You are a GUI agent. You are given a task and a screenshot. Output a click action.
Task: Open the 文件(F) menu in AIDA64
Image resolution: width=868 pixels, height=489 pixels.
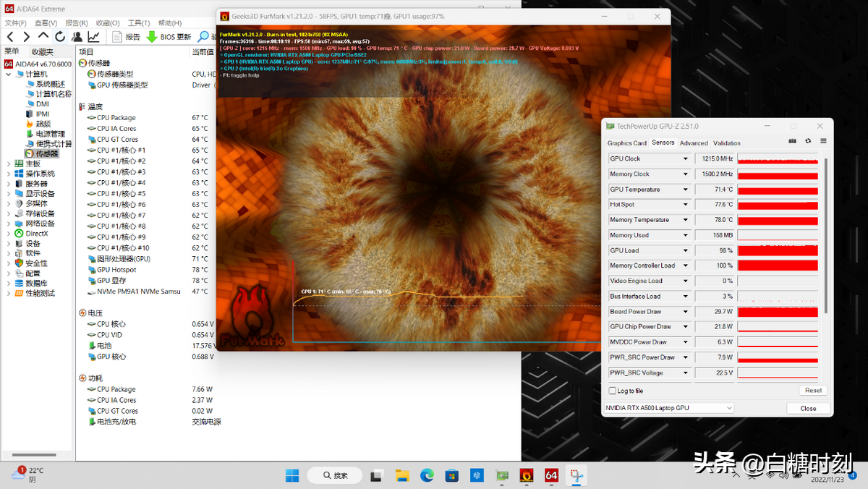click(16, 23)
